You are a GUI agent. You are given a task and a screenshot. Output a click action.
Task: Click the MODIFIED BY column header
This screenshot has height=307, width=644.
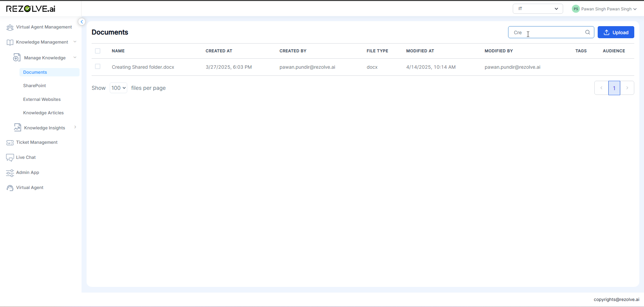coord(499,51)
